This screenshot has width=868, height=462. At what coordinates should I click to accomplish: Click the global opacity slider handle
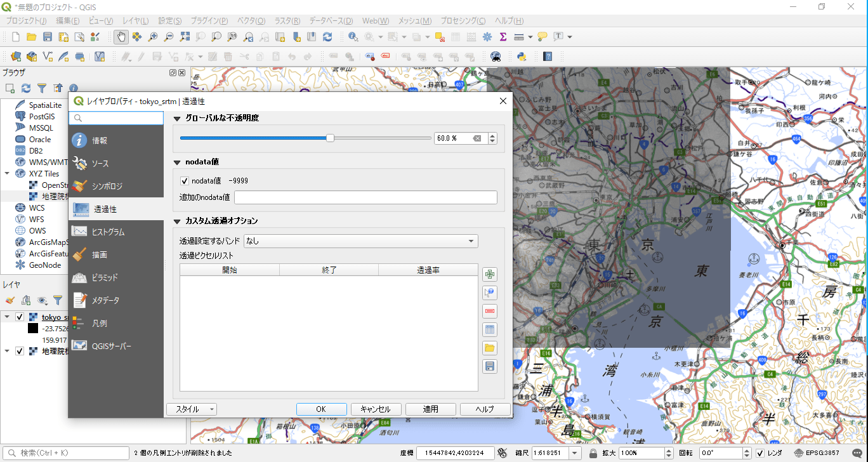[330, 138]
